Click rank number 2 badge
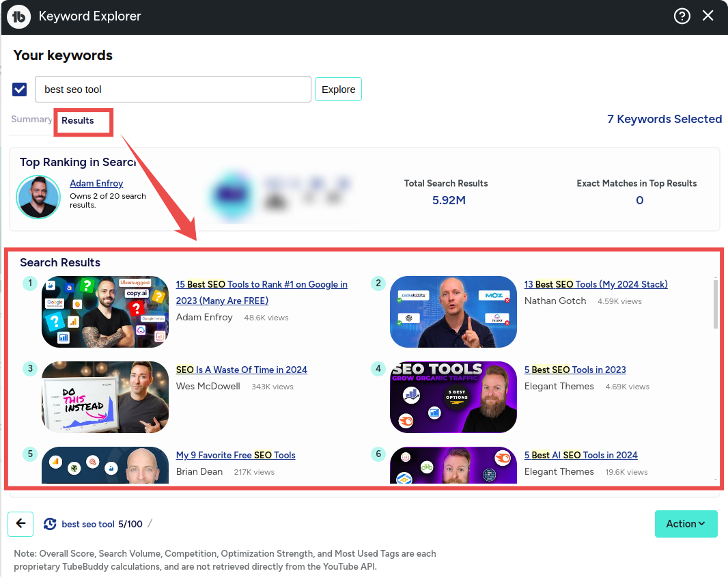Image resolution: width=728 pixels, height=582 pixels. (378, 283)
